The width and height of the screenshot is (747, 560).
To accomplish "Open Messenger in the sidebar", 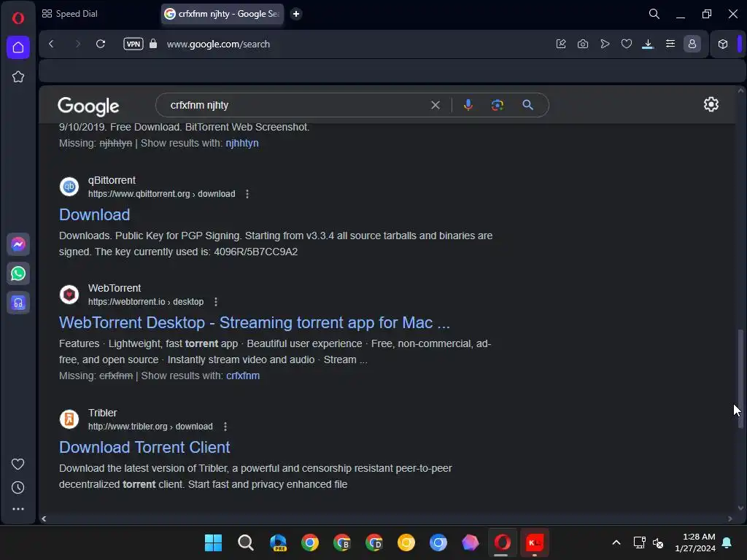I will 18,244.
